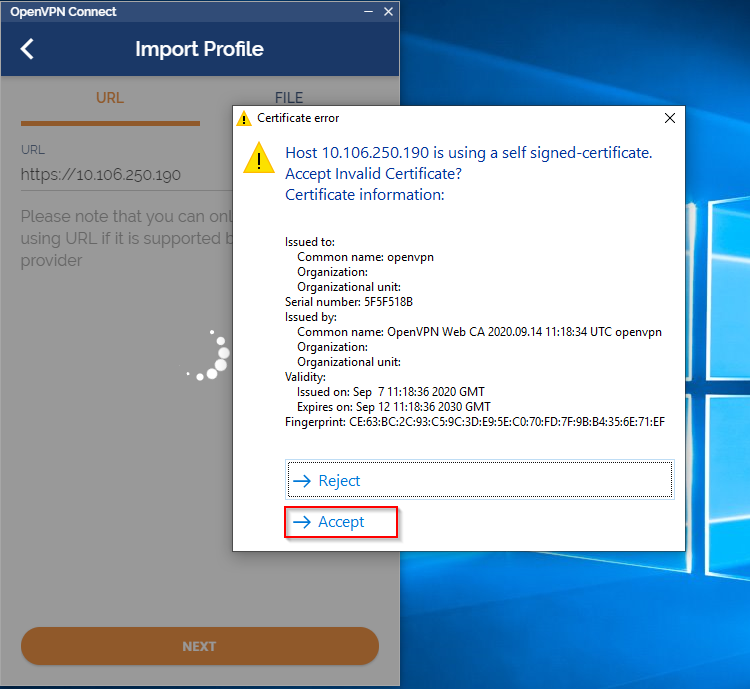
Task: Click the 'Import Profile' header title
Action: [x=199, y=49]
